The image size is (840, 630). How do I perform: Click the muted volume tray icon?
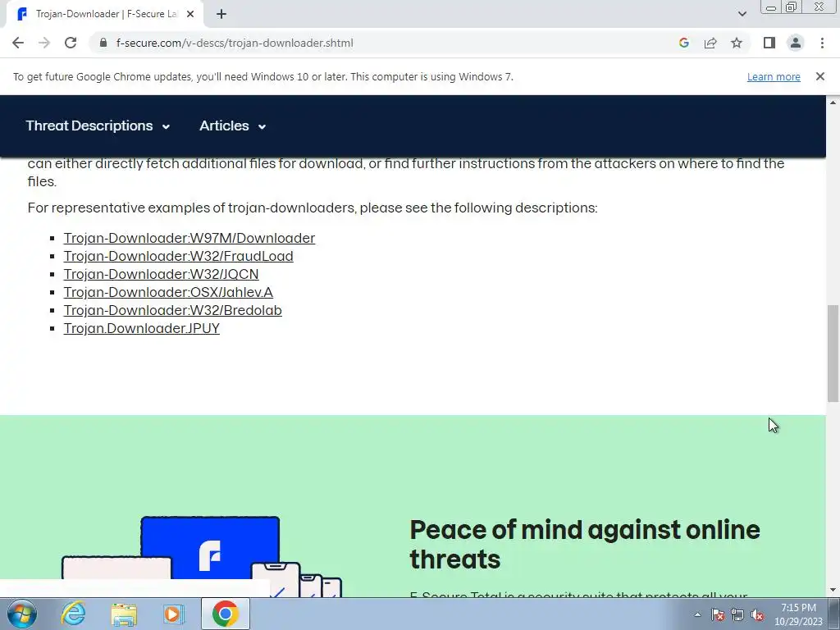757,615
